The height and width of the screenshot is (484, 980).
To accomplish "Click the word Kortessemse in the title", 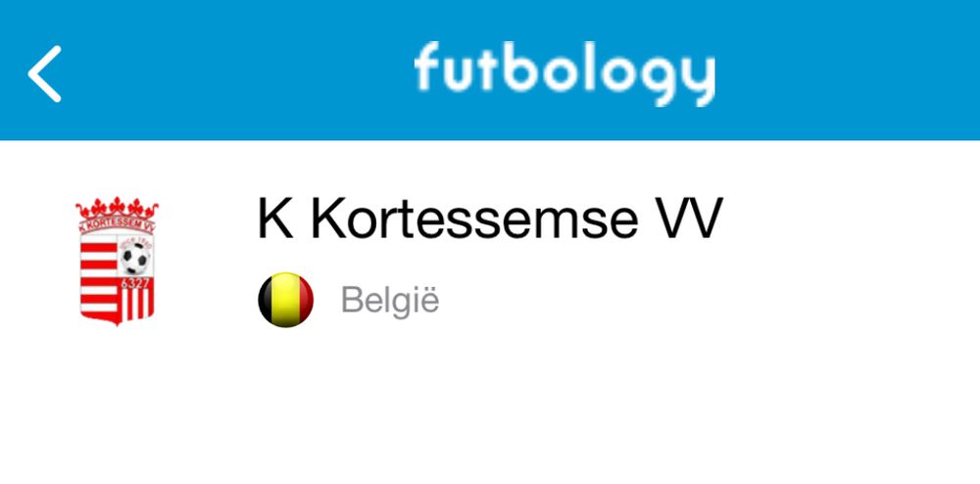I will [x=473, y=218].
